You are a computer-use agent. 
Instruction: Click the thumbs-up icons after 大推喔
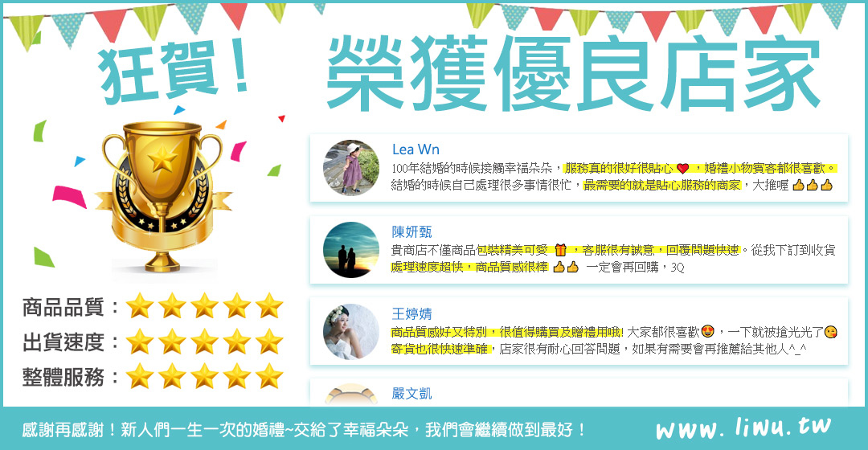click(x=813, y=185)
